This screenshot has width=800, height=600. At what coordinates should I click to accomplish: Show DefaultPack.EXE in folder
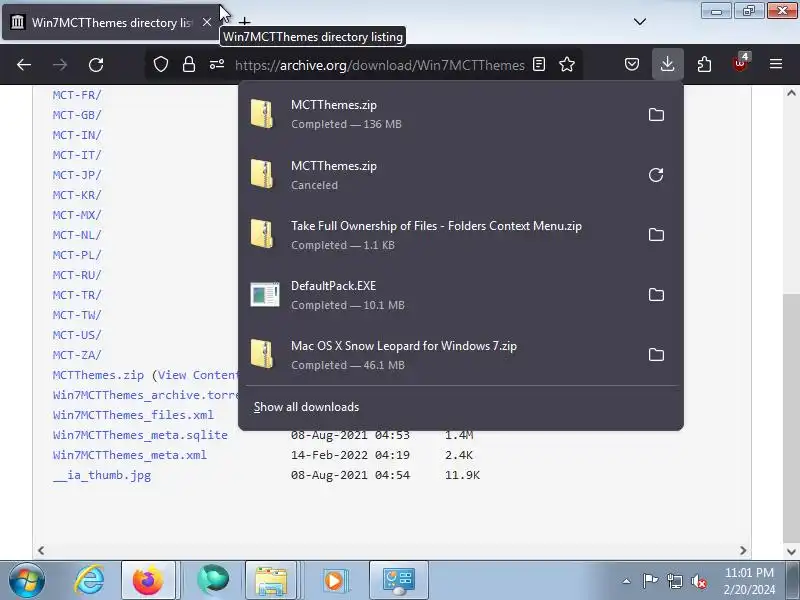[x=656, y=295]
